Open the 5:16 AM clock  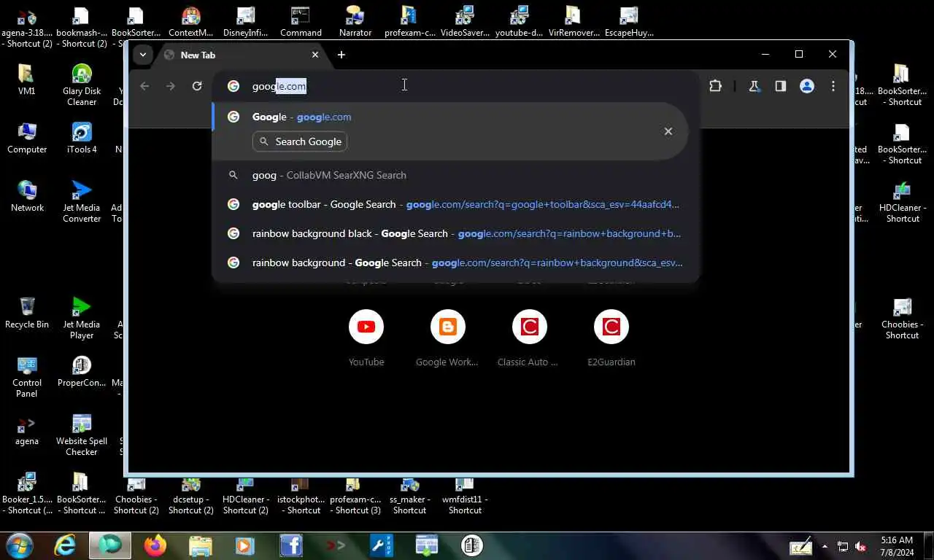point(897,546)
